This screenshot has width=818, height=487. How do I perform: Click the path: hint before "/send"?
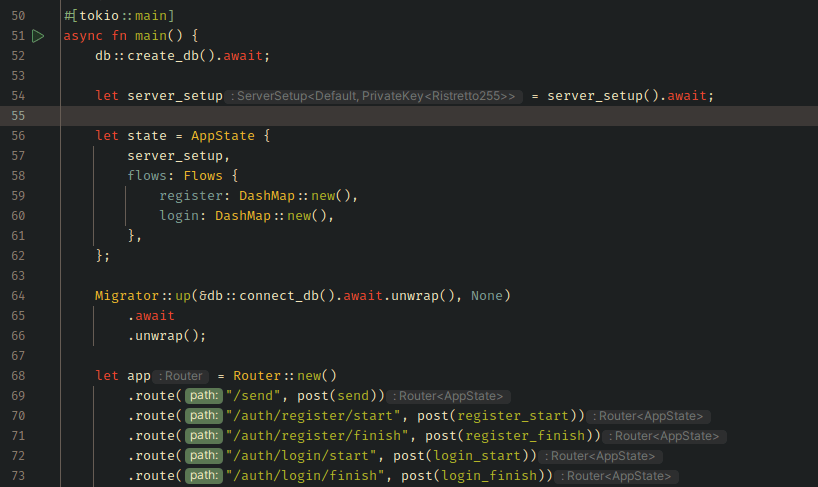click(x=204, y=396)
